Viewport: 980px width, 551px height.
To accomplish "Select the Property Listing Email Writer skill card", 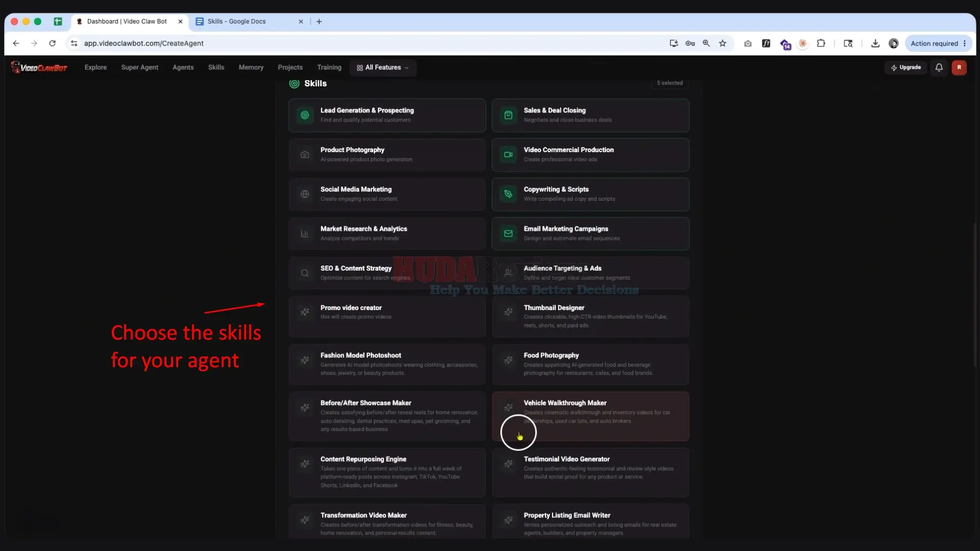I will click(x=590, y=522).
